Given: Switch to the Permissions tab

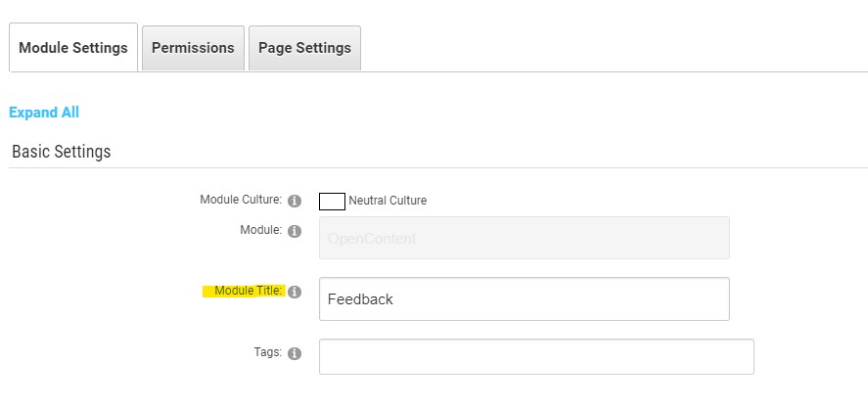Looking at the screenshot, I should click(193, 48).
